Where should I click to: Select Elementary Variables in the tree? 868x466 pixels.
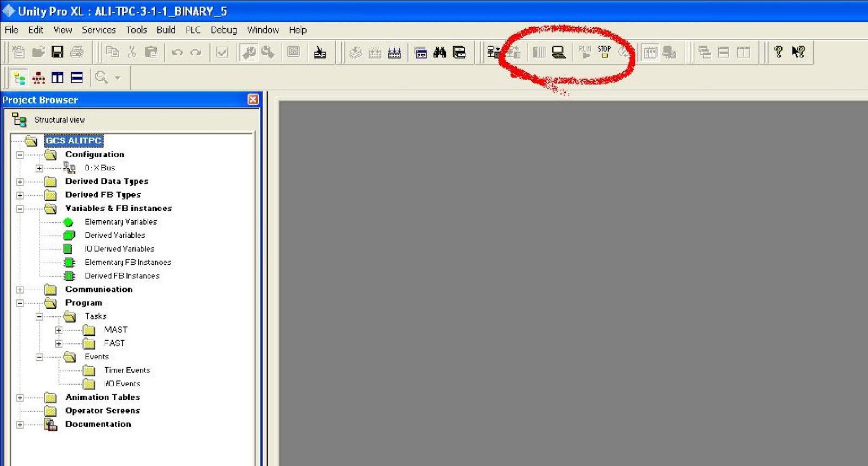pos(121,222)
